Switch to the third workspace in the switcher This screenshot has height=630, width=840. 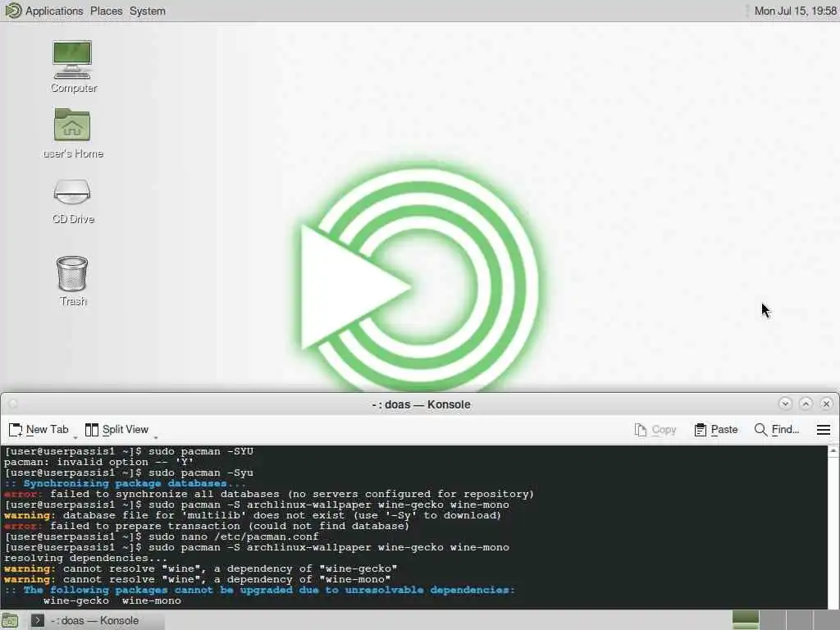point(799,620)
